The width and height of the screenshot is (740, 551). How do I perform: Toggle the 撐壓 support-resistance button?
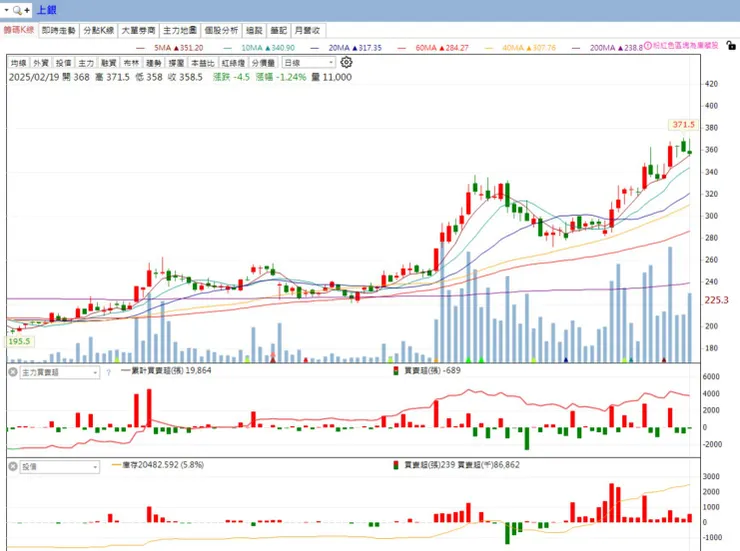click(177, 63)
